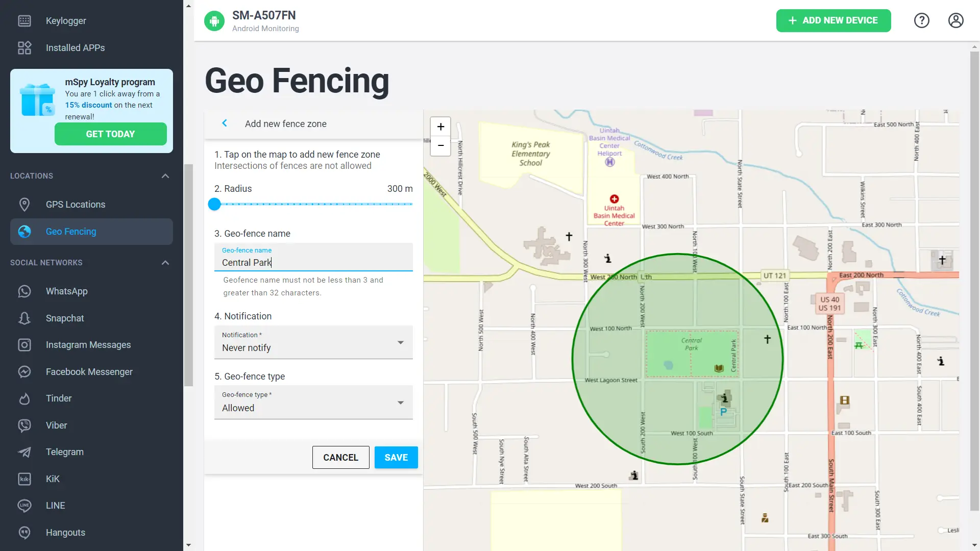Click the WhatsApp icon in sidebar

point(24,291)
